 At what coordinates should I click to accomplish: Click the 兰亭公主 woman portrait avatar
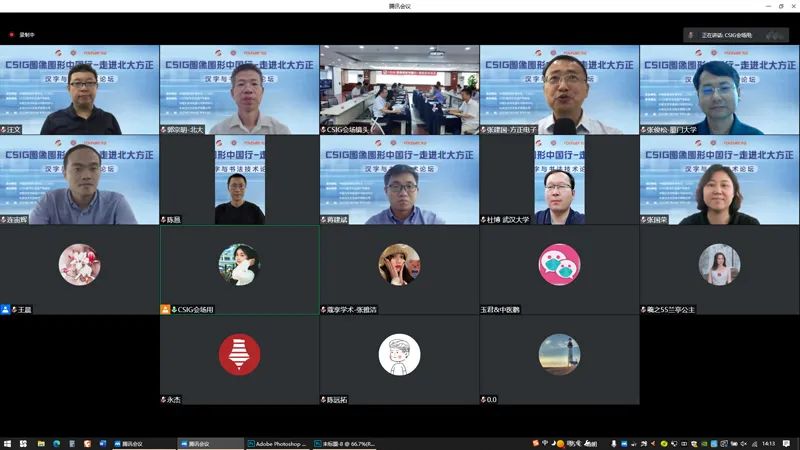tap(719, 264)
